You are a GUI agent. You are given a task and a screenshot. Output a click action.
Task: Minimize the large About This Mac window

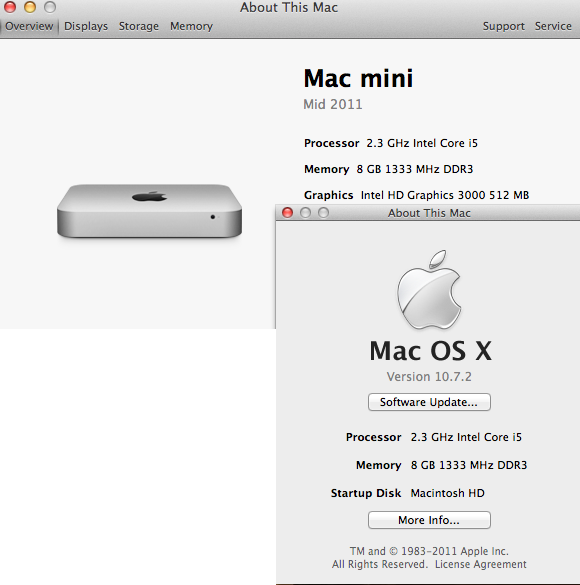point(30,7)
